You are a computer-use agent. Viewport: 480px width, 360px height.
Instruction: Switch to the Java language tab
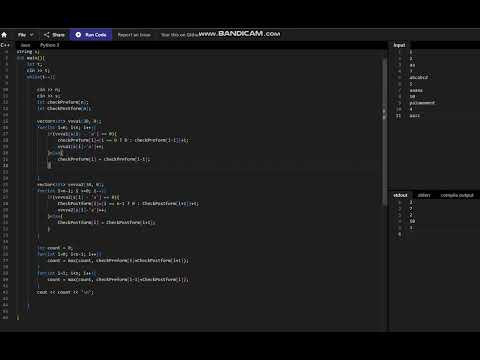coord(25,45)
